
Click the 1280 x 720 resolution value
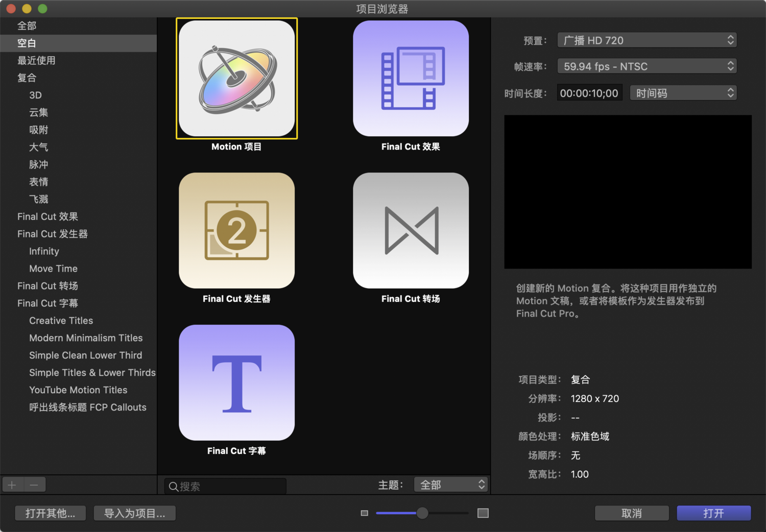coord(595,399)
